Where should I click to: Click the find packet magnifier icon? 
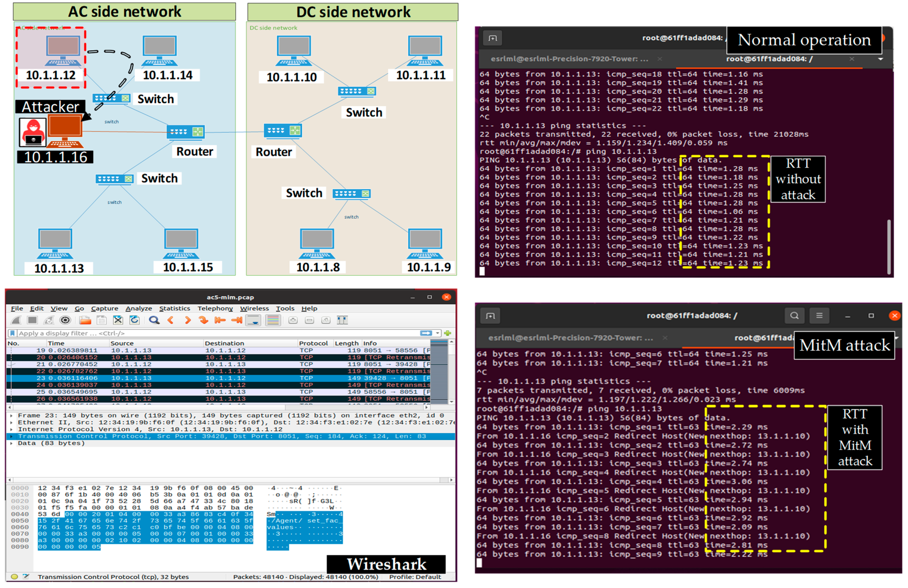pyautogui.click(x=154, y=321)
